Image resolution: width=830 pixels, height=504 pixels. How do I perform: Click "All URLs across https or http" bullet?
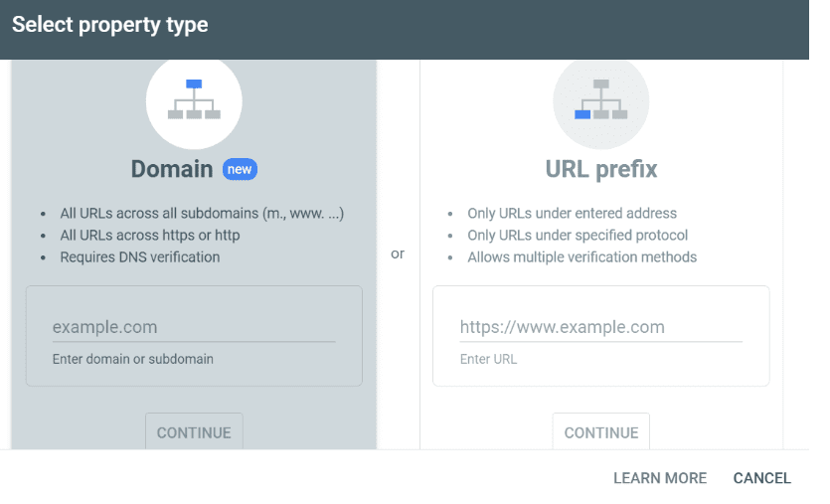click(150, 236)
